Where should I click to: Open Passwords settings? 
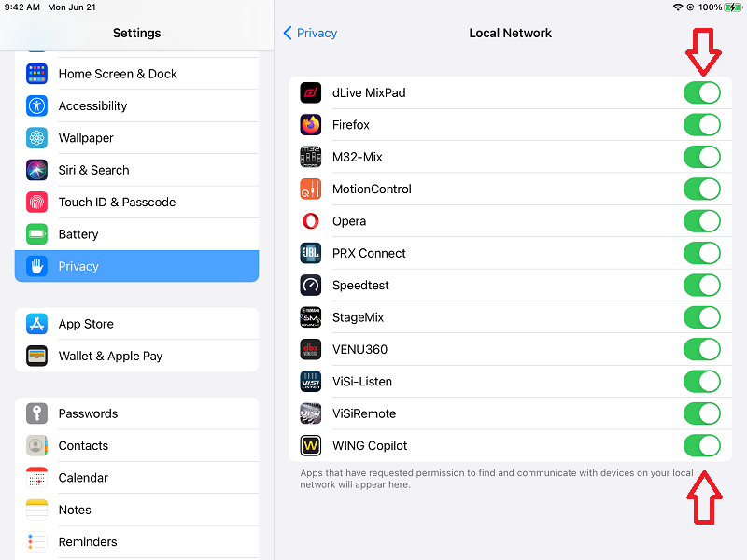click(x=136, y=413)
